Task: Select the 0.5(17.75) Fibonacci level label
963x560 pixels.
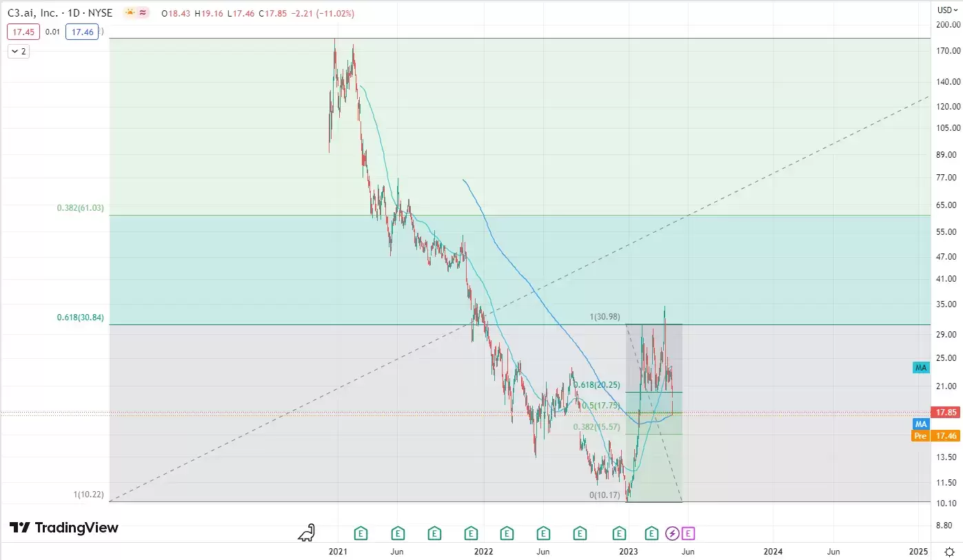Action: pos(601,406)
